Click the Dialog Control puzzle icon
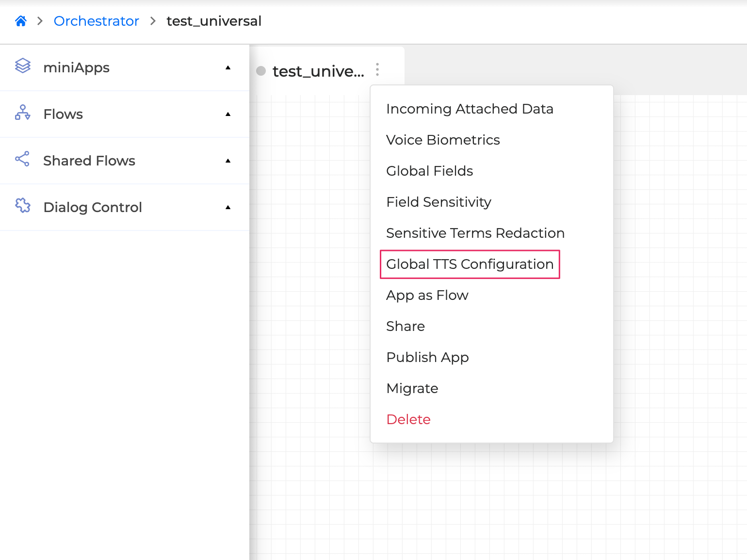Screen dimensions: 747x560 [22, 207]
